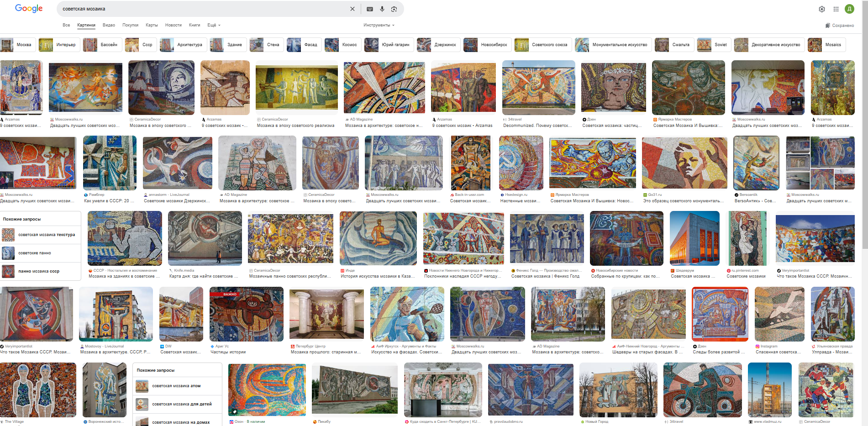Image resolution: width=868 pixels, height=426 pixels.
Task: Open quick settings via the gear icon
Action: [x=822, y=9]
